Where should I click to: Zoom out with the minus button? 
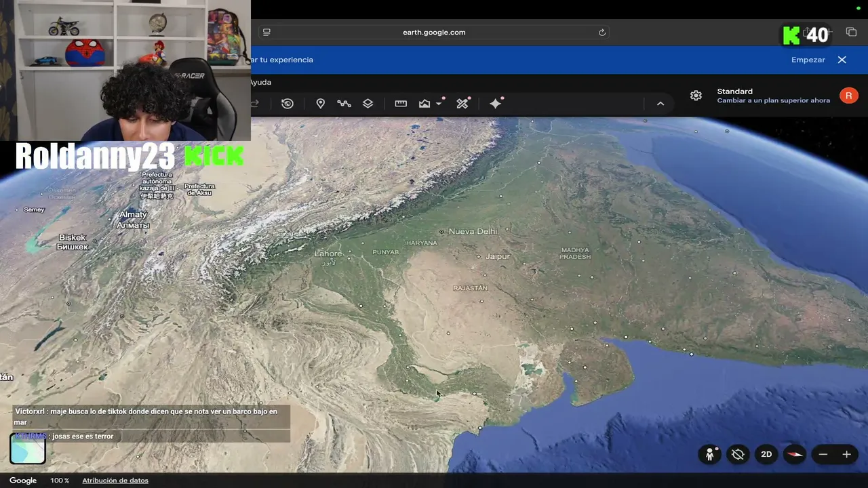pos(823,454)
